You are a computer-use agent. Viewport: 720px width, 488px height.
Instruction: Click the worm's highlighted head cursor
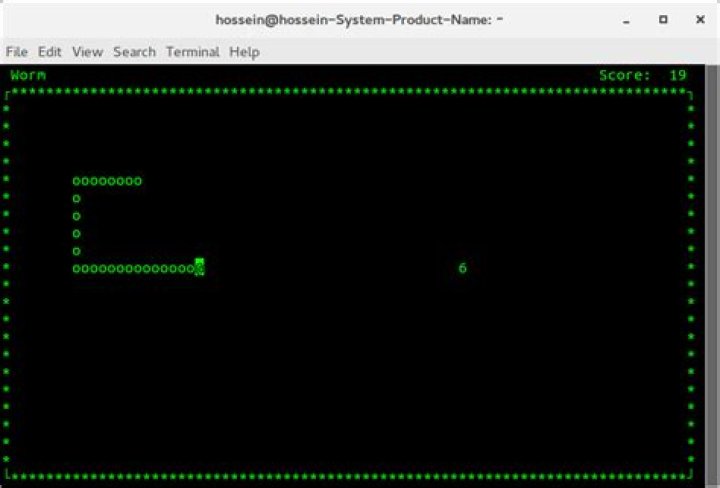pyautogui.click(x=199, y=267)
